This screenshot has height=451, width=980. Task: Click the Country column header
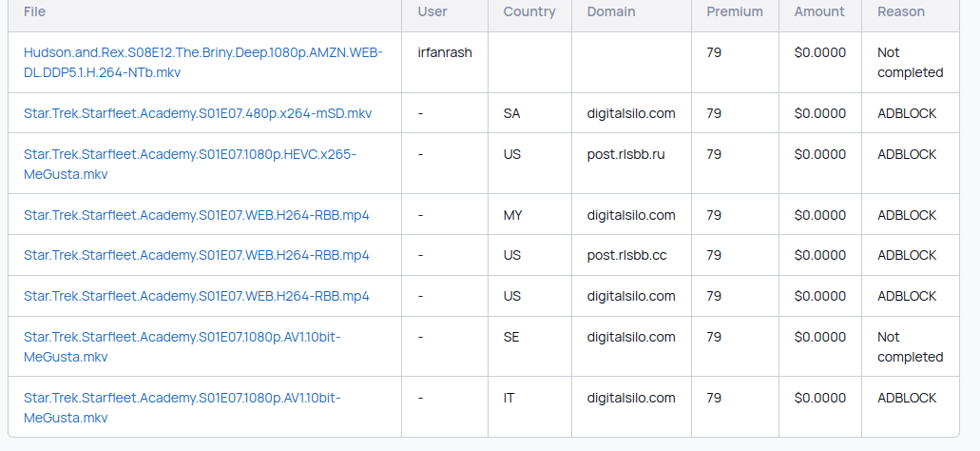point(529,11)
